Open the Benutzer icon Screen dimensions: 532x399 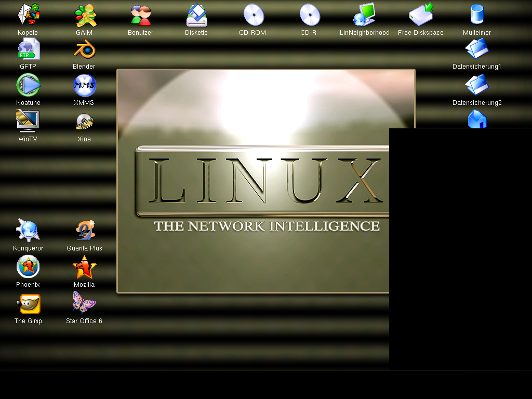tap(140, 15)
